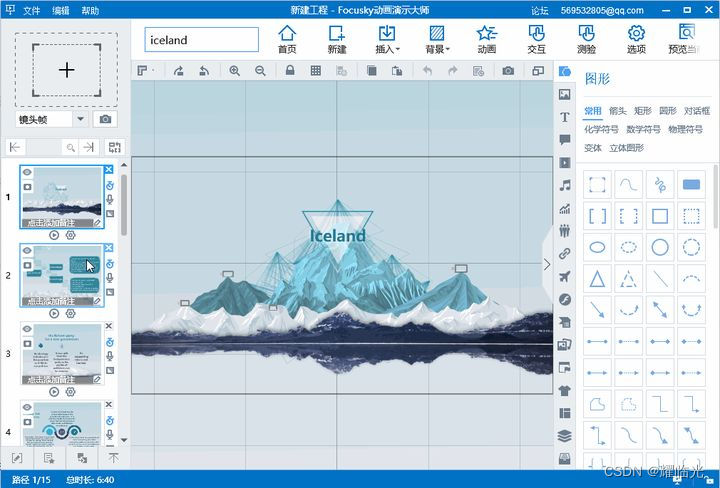Switch to the 矩形 shapes tab
This screenshot has height=488, width=720.
pyautogui.click(x=642, y=111)
